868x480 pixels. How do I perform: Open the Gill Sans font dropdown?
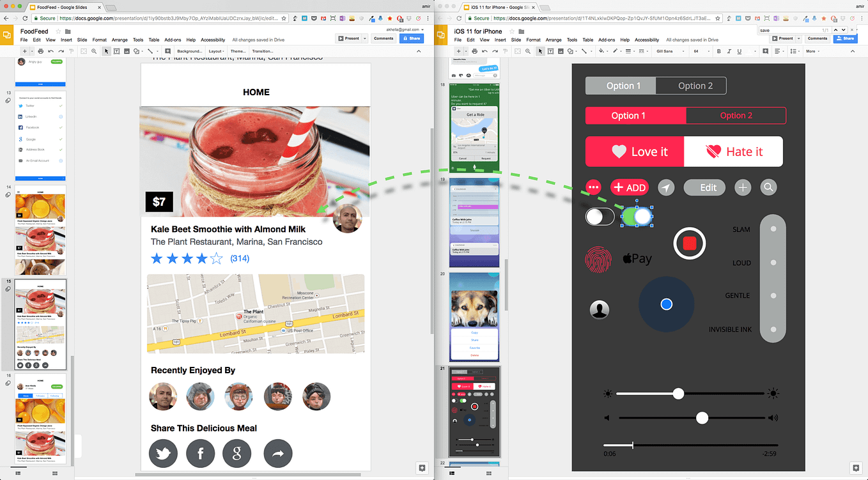tap(665, 50)
